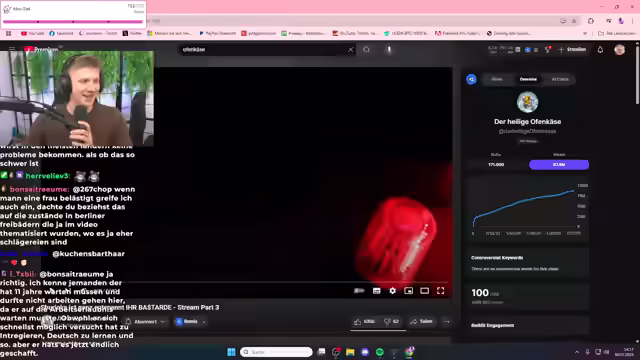Screen dimensions: 640x360
Task: Clear the "ofenkäse" search with the X
Action: point(351,50)
